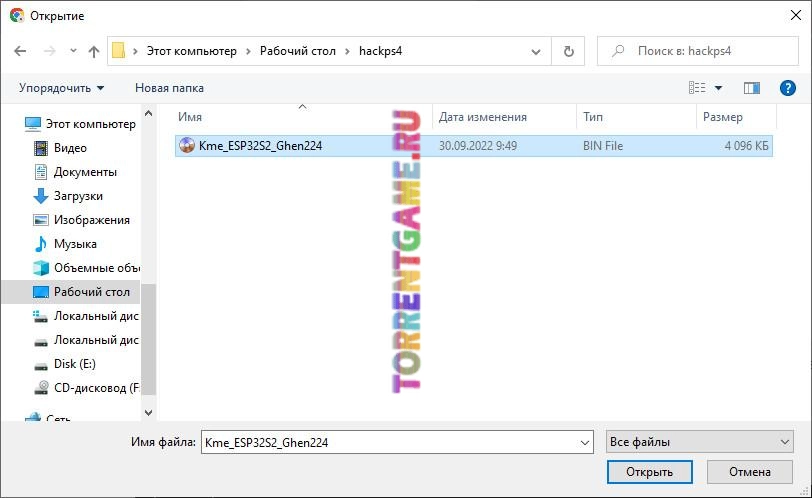The width and height of the screenshot is (812, 498).
Task: Toggle the preview pane icon
Action: coord(752,88)
